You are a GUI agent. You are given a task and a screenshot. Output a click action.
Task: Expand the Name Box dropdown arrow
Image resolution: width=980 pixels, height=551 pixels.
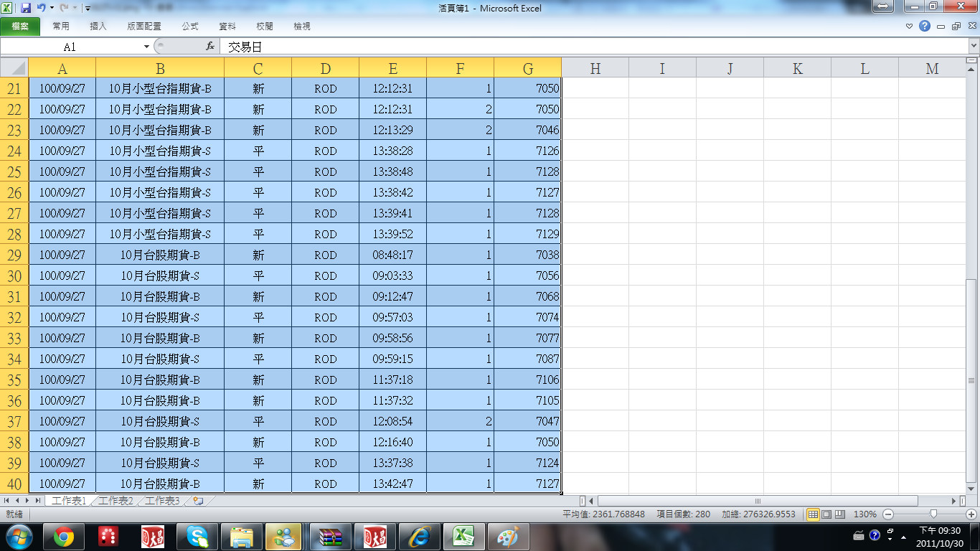pos(146,47)
